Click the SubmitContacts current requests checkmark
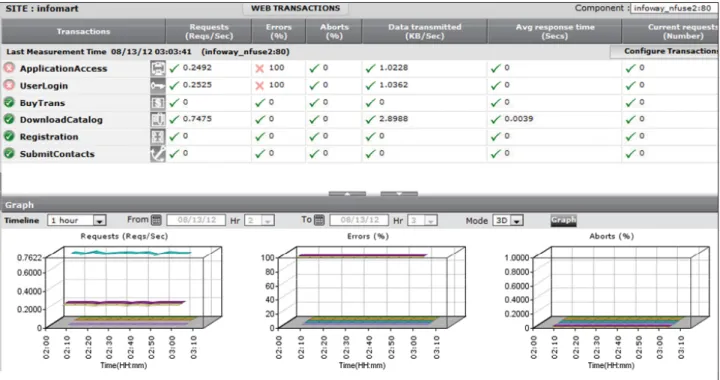The height and width of the screenshot is (380, 720). click(631, 153)
